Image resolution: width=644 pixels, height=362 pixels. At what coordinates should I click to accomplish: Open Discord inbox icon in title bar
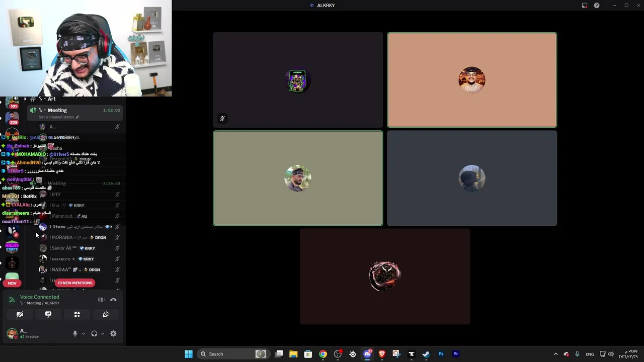click(585, 6)
